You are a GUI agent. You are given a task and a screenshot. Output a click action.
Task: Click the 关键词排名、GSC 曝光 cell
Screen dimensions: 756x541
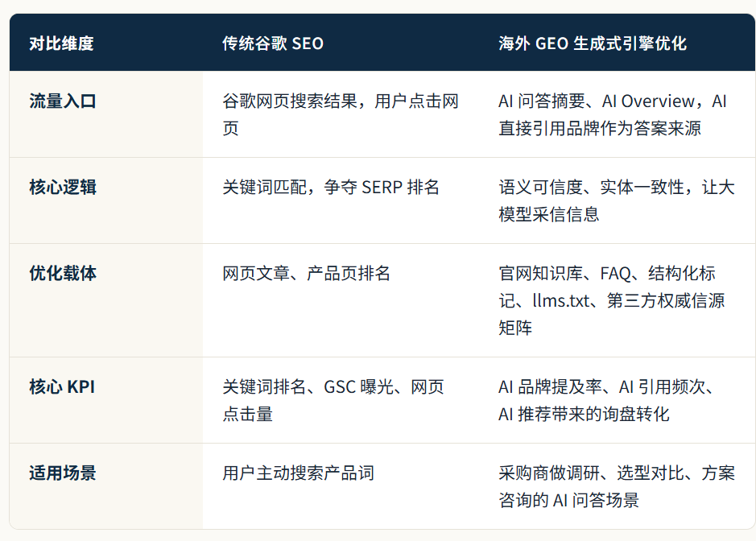click(333, 400)
